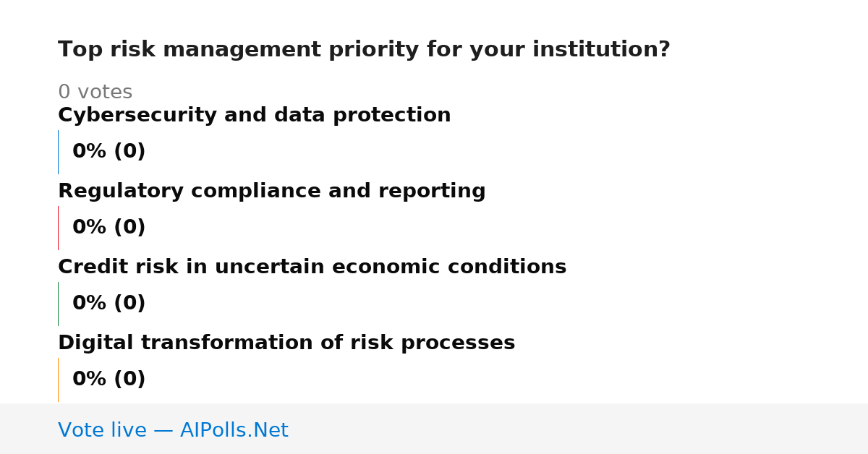The width and height of the screenshot is (868, 454).
Task: Open the Vote live AIPolls.Net link
Action: point(173,430)
